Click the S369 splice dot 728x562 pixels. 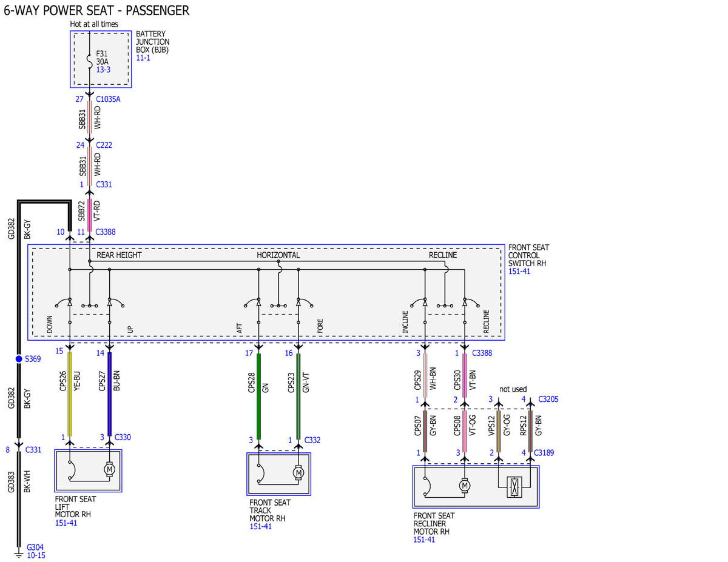19,359
